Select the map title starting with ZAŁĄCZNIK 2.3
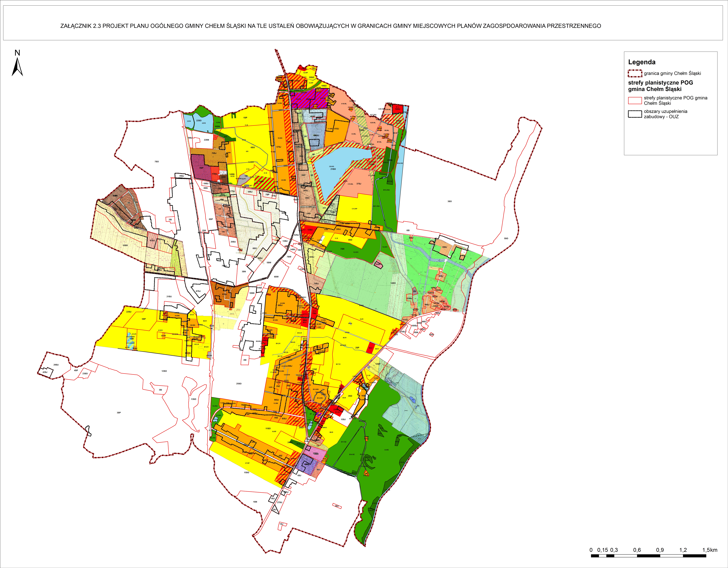This screenshot has height=568, width=728. point(331,26)
